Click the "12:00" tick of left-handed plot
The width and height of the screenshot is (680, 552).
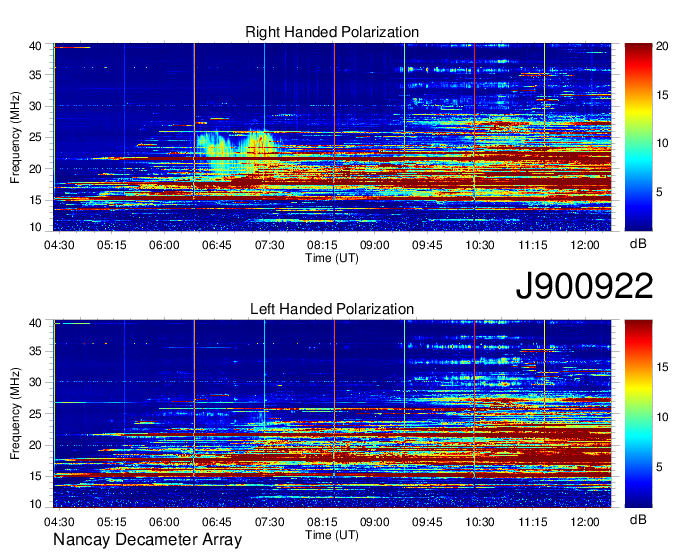[x=585, y=521]
